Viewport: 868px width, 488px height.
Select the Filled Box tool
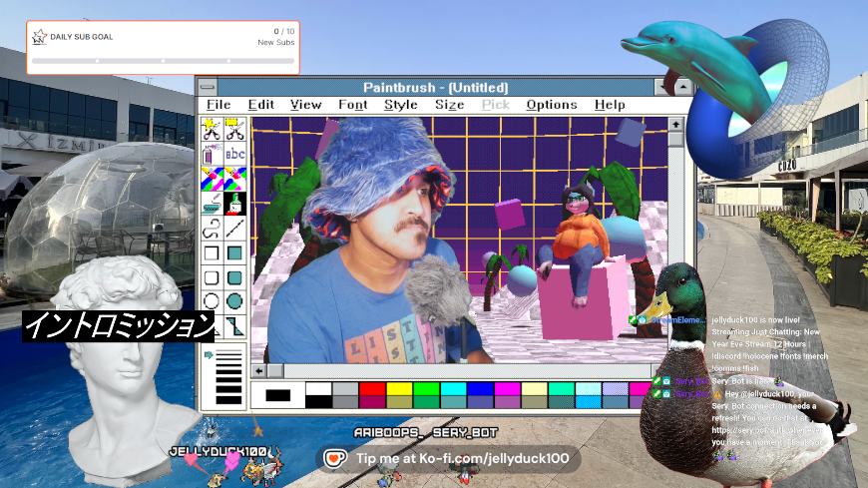[234, 252]
